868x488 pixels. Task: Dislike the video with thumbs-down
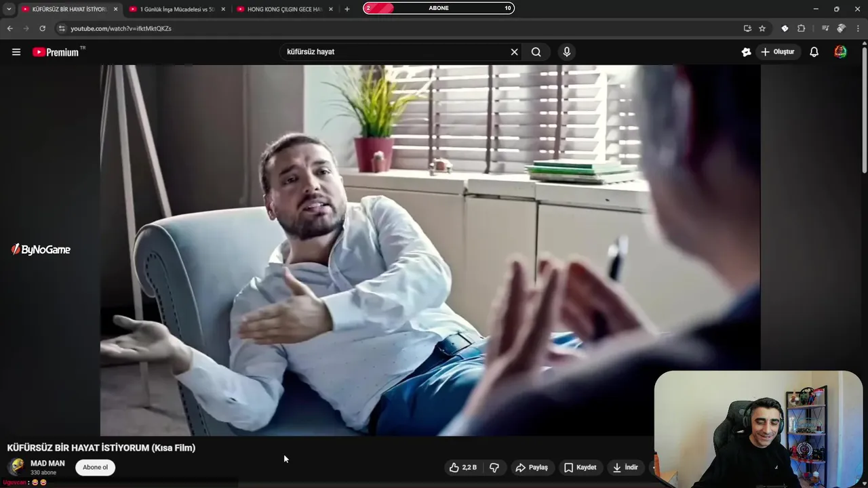click(494, 468)
